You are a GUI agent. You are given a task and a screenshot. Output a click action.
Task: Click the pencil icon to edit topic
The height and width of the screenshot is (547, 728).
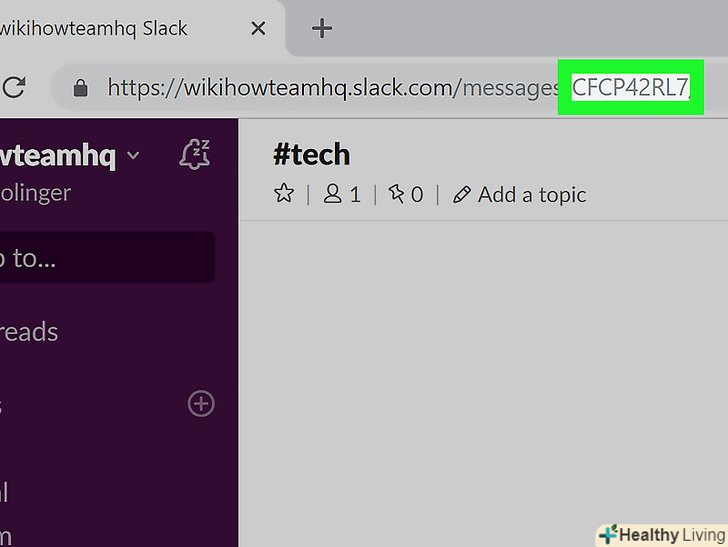pyautogui.click(x=462, y=195)
